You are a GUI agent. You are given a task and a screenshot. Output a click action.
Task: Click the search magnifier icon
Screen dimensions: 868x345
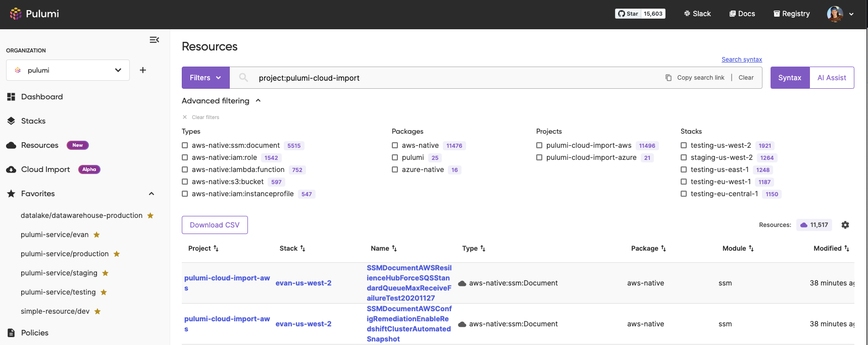tap(243, 78)
